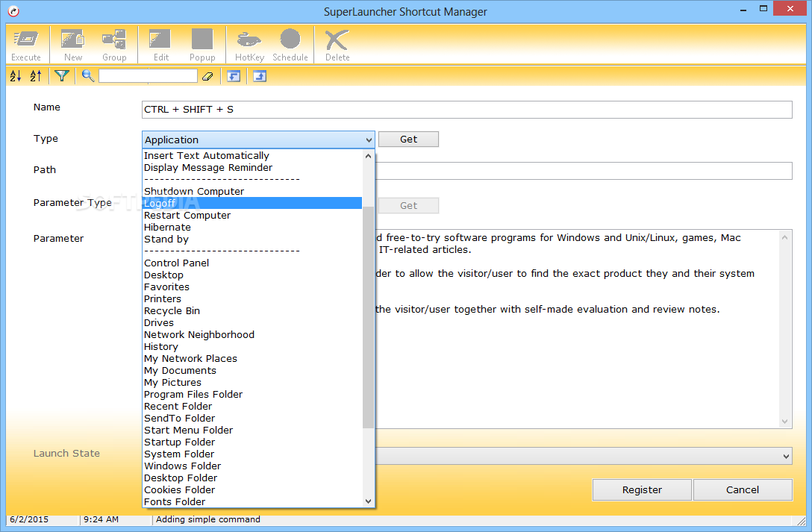Open the Schedule tool
The height and width of the screenshot is (532, 812).
pos(290,45)
